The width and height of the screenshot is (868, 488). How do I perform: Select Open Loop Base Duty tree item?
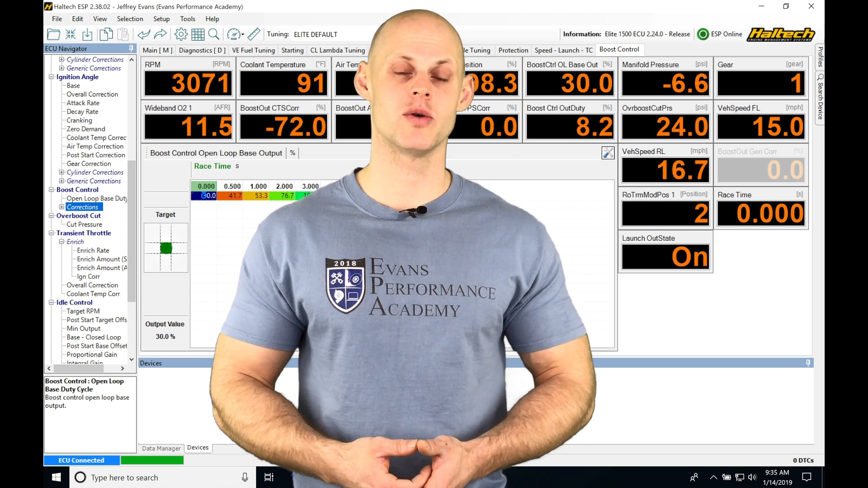(97, 198)
